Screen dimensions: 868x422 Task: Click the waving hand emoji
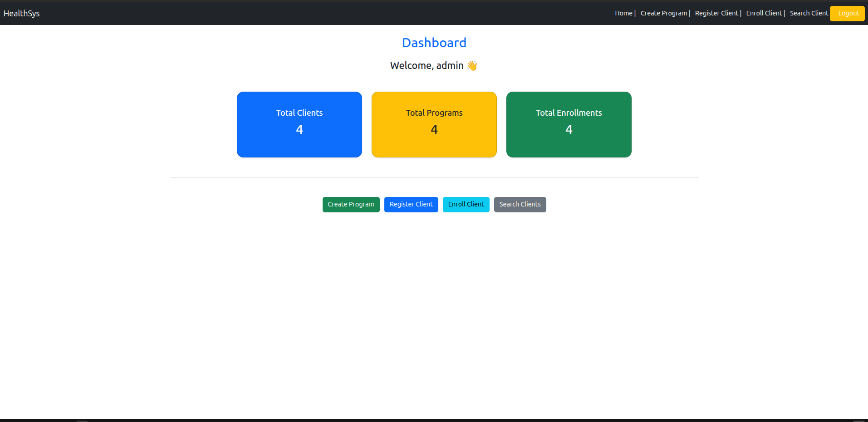click(472, 65)
